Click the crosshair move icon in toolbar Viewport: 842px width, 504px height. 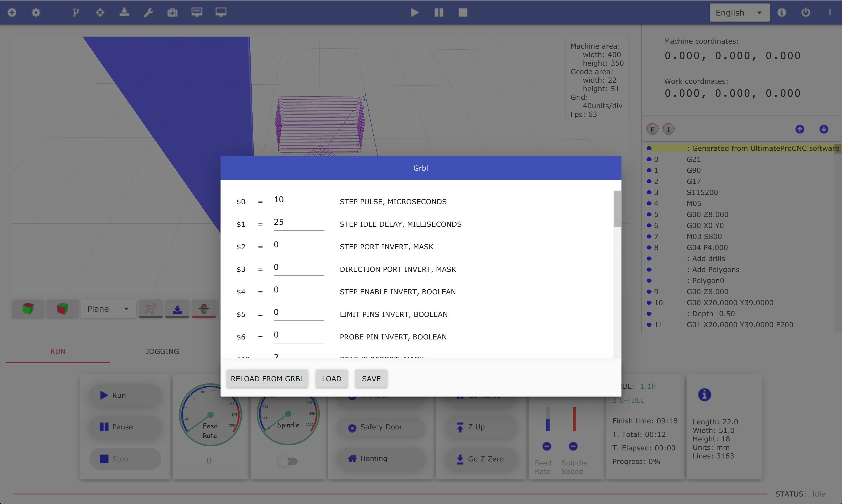click(100, 13)
